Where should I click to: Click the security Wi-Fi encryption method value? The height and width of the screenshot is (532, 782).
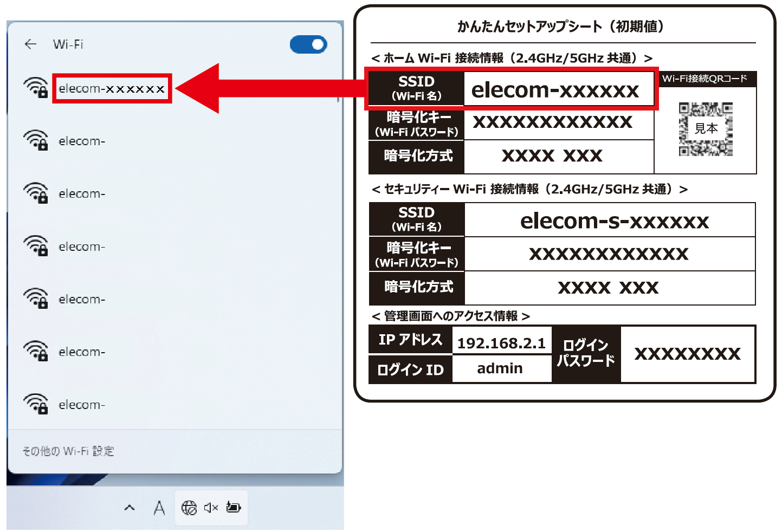[x=609, y=288]
